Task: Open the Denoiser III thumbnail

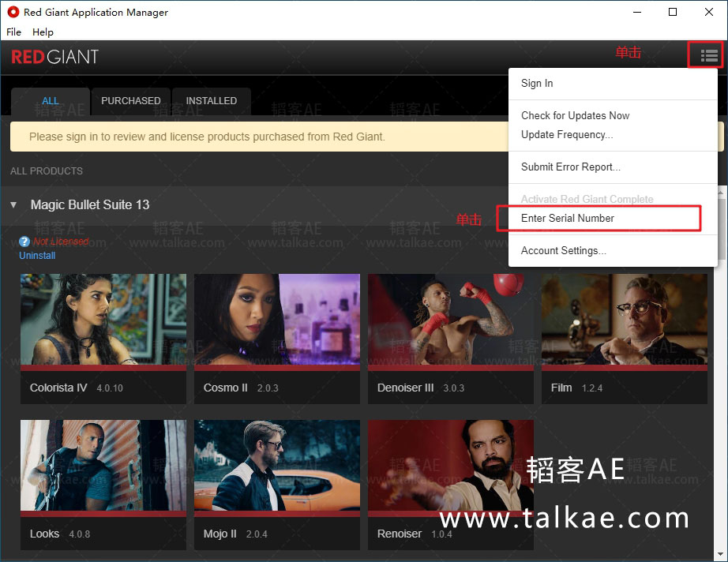Action: pos(451,320)
